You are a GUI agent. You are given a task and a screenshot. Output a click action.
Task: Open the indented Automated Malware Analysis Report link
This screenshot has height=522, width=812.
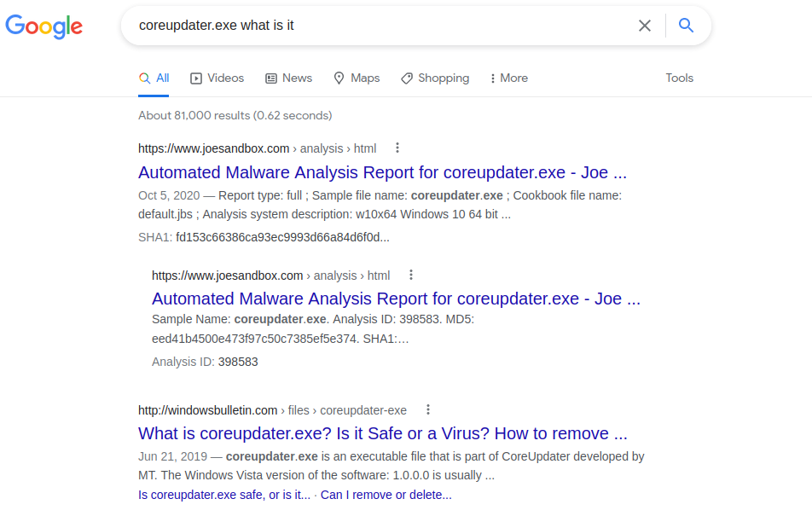[x=396, y=299]
